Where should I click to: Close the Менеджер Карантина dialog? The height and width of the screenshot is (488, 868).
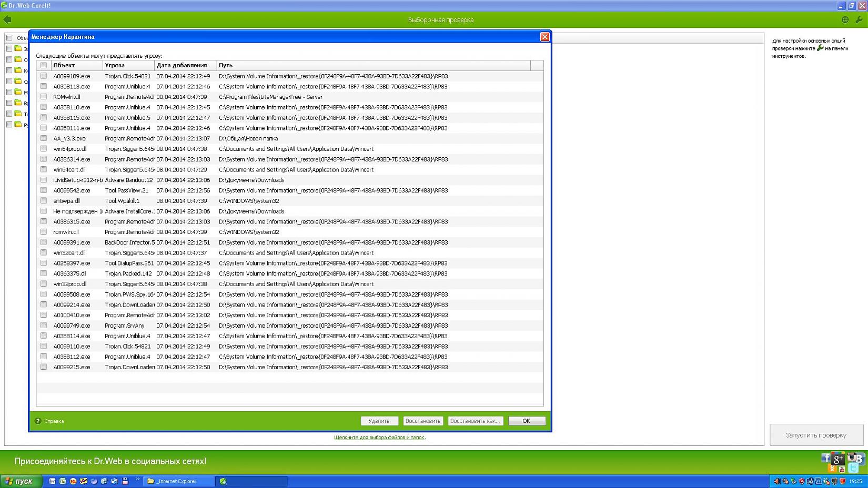click(x=544, y=37)
